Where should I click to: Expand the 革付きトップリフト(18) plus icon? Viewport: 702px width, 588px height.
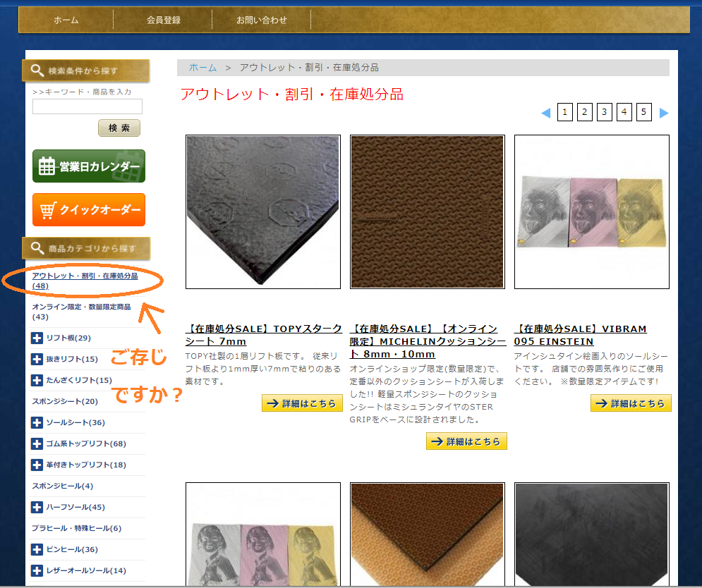pyautogui.click(x=37, y=465)
